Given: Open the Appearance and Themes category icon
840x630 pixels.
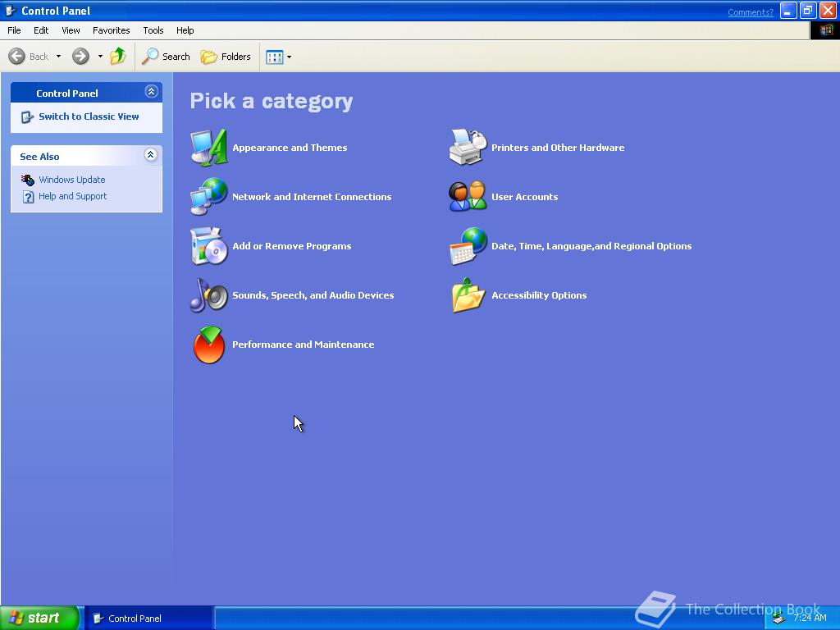Looking at the screenshot, I should [x=209, y=148].
